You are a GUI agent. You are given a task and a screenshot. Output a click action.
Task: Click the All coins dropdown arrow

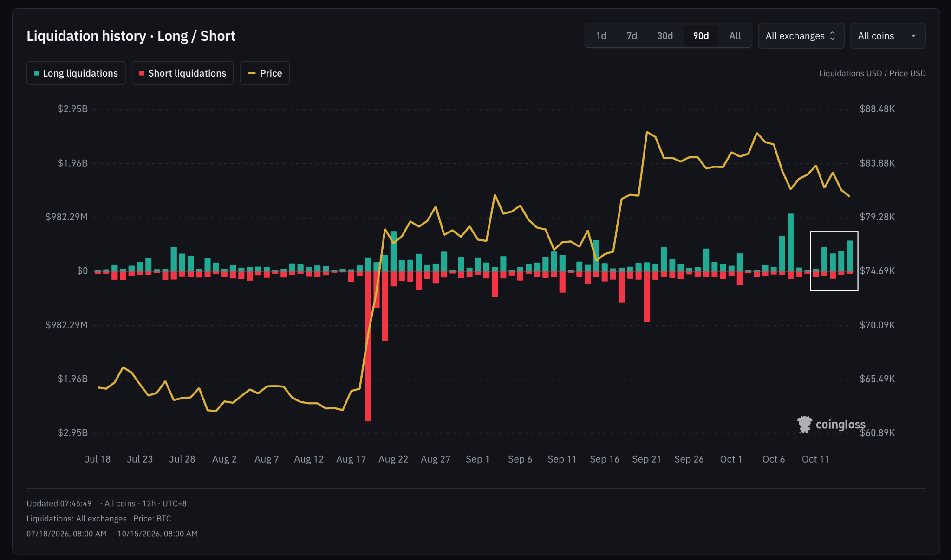tap(913, 36)
